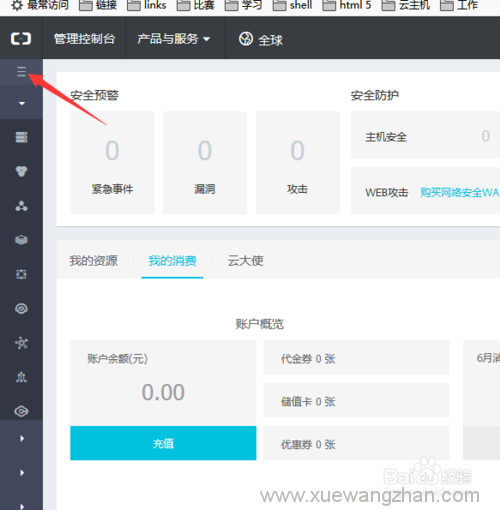The width and height of the screenshot is (500, 510).
Task: Click the WEB攻击 label
Action: [x=387, y=192]
